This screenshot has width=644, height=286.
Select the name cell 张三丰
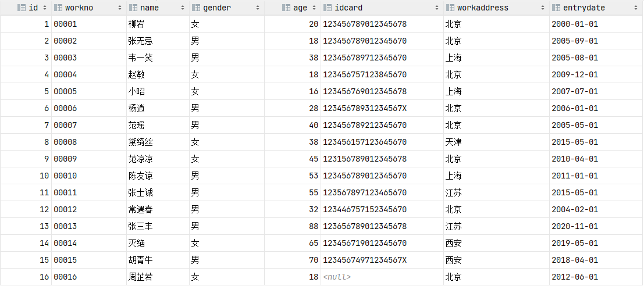point(140,226)
